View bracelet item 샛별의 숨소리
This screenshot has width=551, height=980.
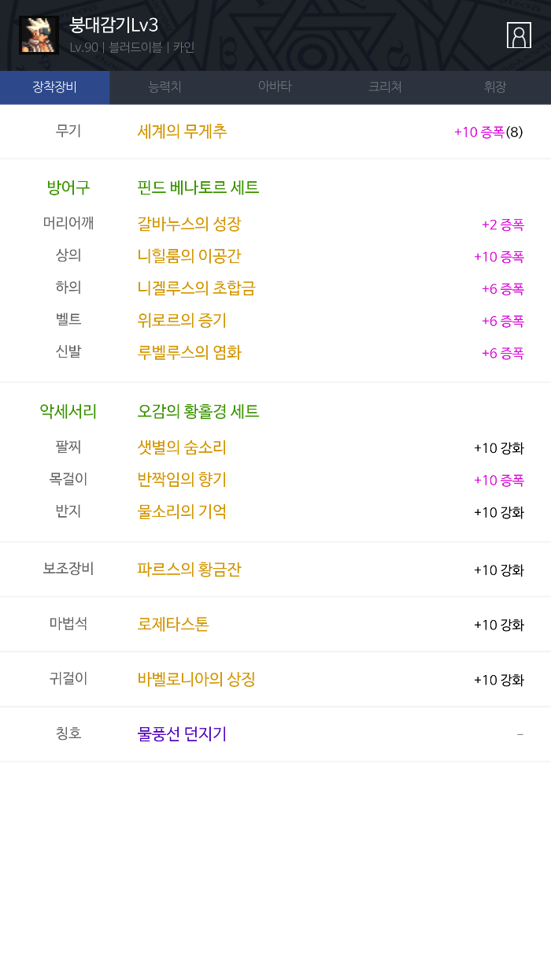(x=182, y=447)
